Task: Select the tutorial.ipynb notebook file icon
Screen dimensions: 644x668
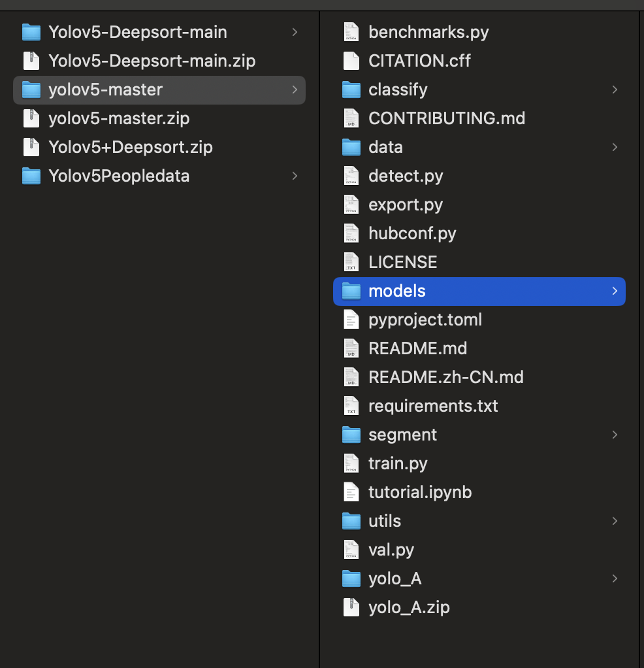Action: 351,492
